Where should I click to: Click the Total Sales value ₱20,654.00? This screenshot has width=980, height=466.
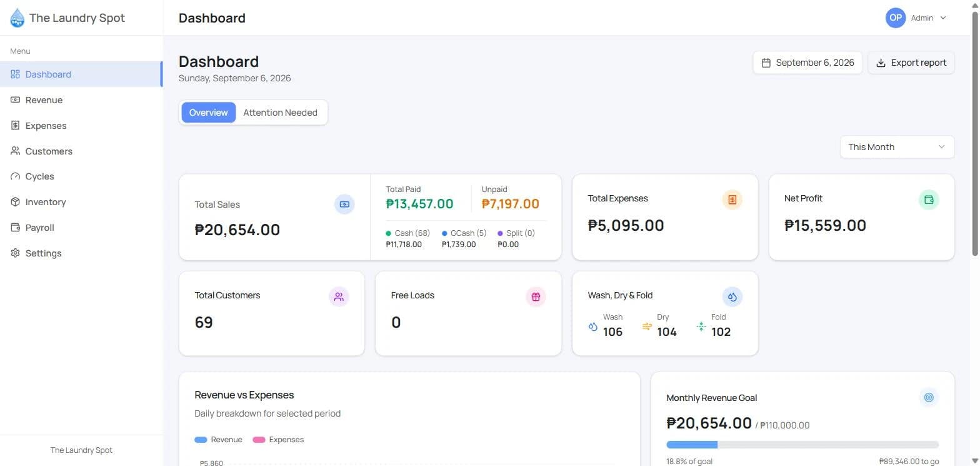coord(237,230)
